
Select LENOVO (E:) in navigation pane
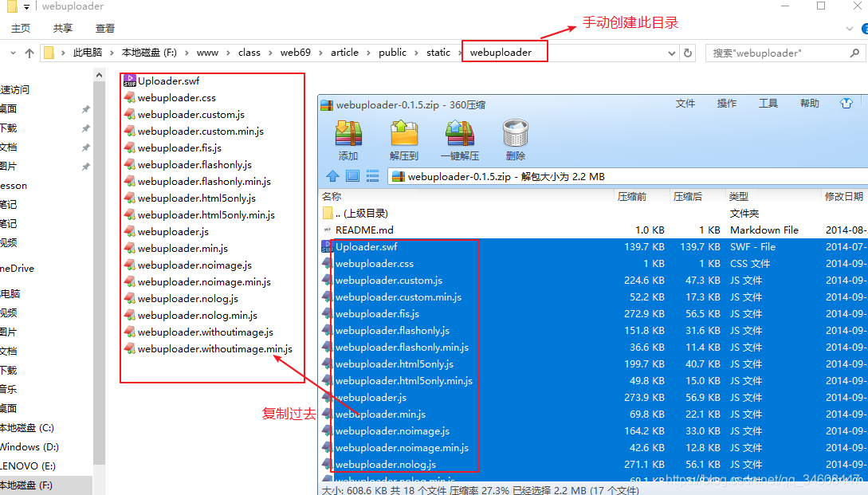pos(28,466)
